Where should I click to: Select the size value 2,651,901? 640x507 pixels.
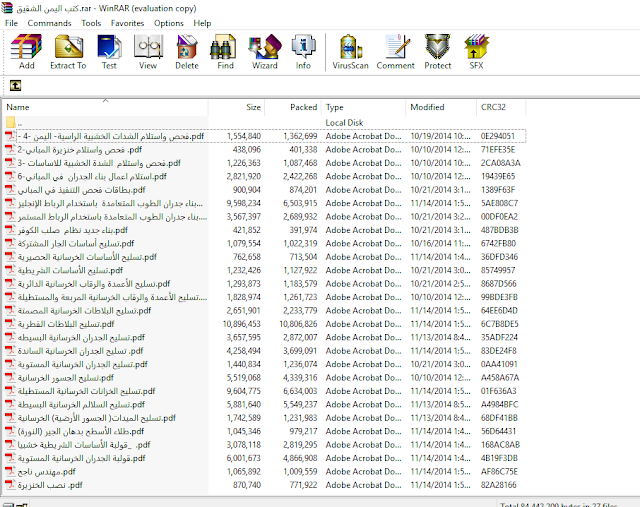[244, 311]
